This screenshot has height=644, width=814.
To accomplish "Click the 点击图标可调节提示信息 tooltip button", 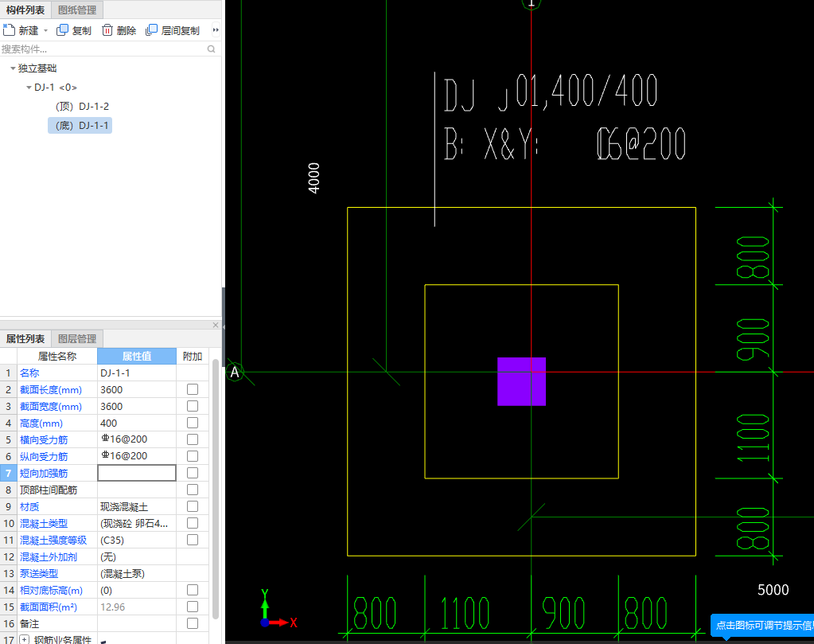I will 762,625.
